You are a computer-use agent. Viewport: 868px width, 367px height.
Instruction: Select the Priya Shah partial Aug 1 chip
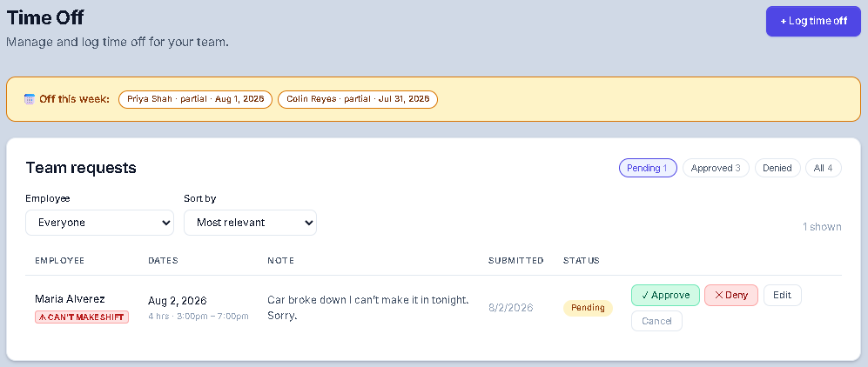point(195,99)
